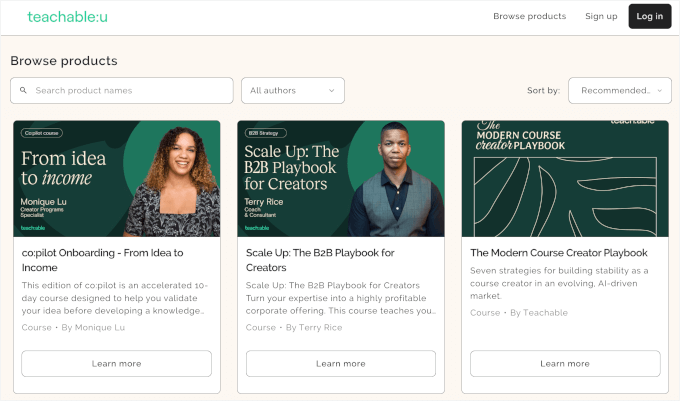The height and width of the screenshot is (401, 680).
Task: Open the From idea to income thumbnail
Action: [116, 178]
